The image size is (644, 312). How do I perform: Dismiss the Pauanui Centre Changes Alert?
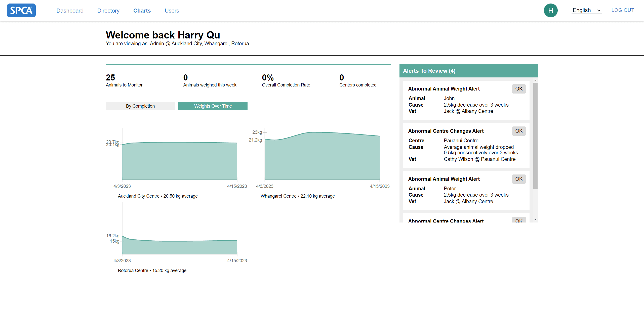pyautogui.click(x=519, y=131)
